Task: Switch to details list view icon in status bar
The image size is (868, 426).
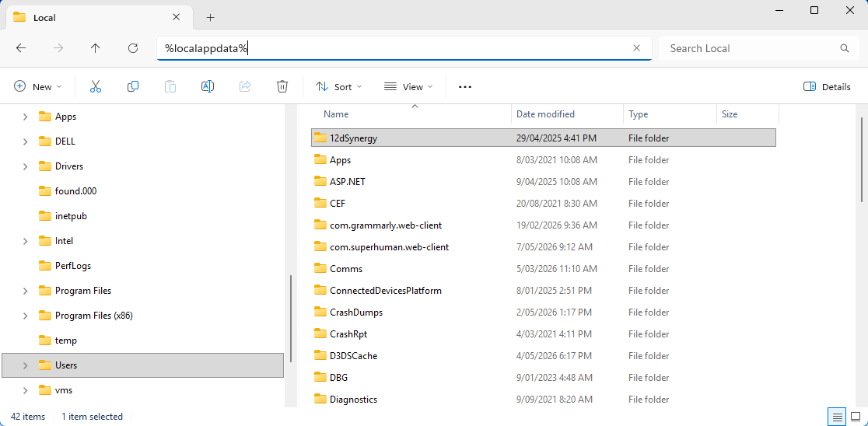Action: point(838,416)
